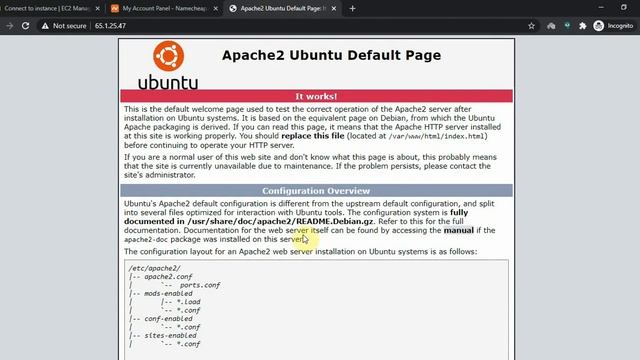The height and width of the screenshot is (360, 640).
Task: Click the Apache2 Ubuntu Default Page heading
Action: pyautogui.click(x=331, y=55)
